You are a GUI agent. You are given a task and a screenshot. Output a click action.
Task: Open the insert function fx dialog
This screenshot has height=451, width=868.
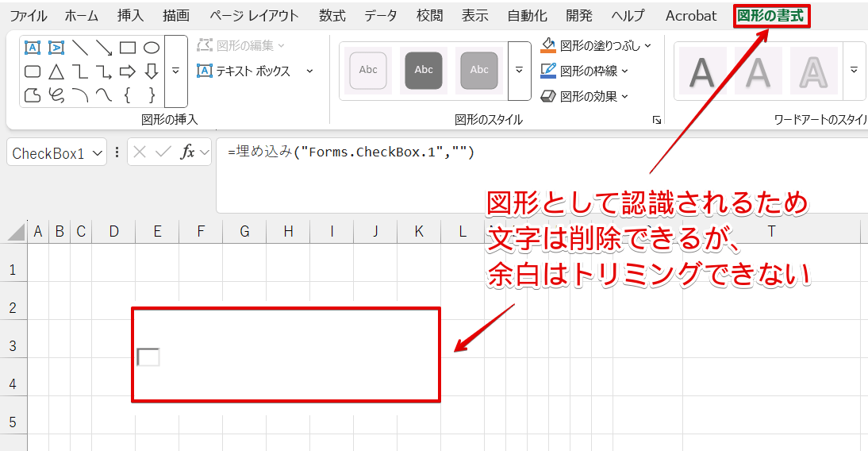[x=188, y=152]
